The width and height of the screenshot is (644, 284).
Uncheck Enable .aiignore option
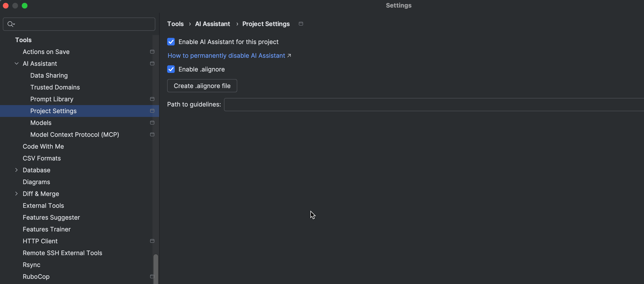(x=171, y=69)
